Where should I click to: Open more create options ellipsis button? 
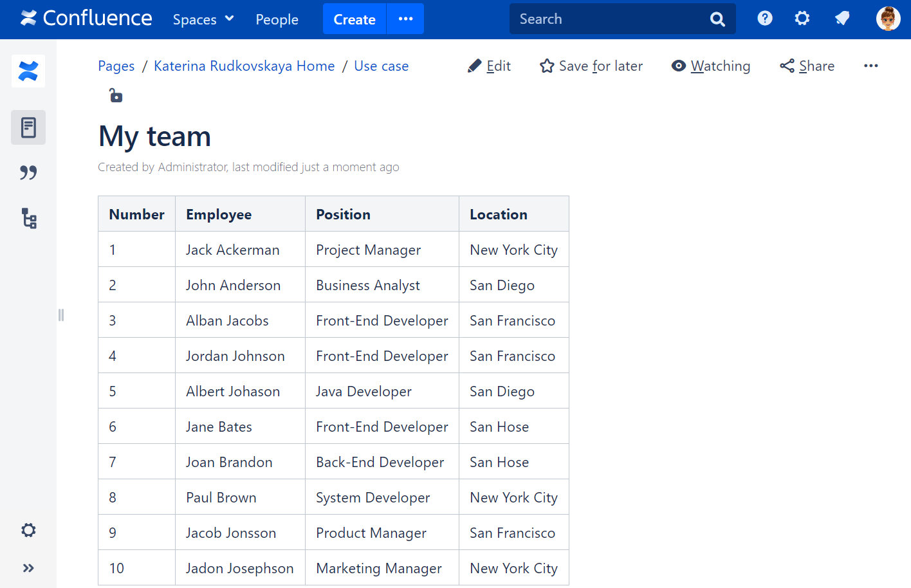(x=405, y=19)
